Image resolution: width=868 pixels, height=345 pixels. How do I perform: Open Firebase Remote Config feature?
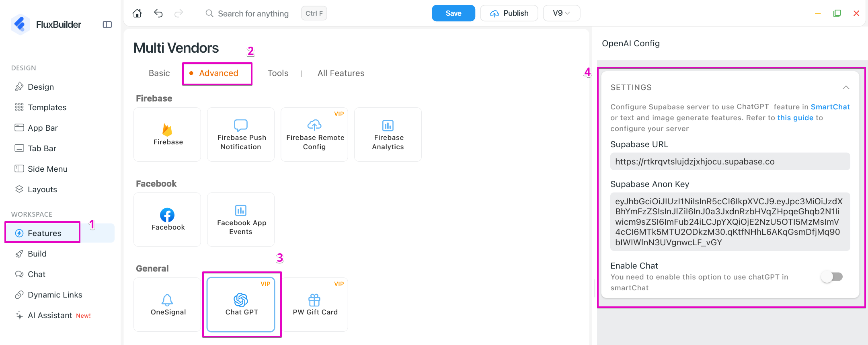coord(314,134)
